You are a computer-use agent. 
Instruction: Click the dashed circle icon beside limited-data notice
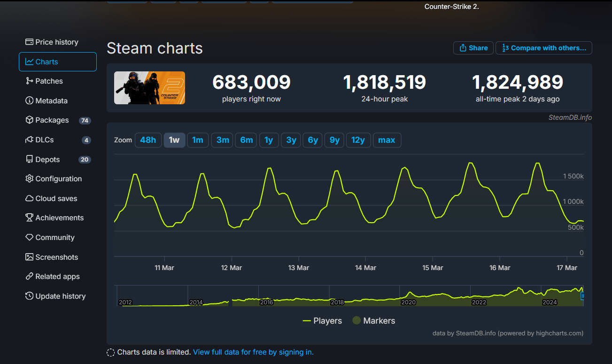110,352
